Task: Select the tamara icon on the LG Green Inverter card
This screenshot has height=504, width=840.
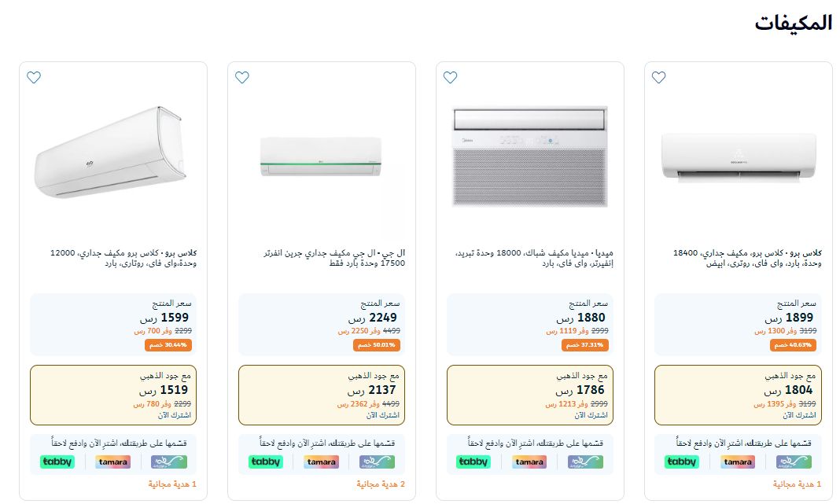Action: pyautogui.click(x=321, y=462)
